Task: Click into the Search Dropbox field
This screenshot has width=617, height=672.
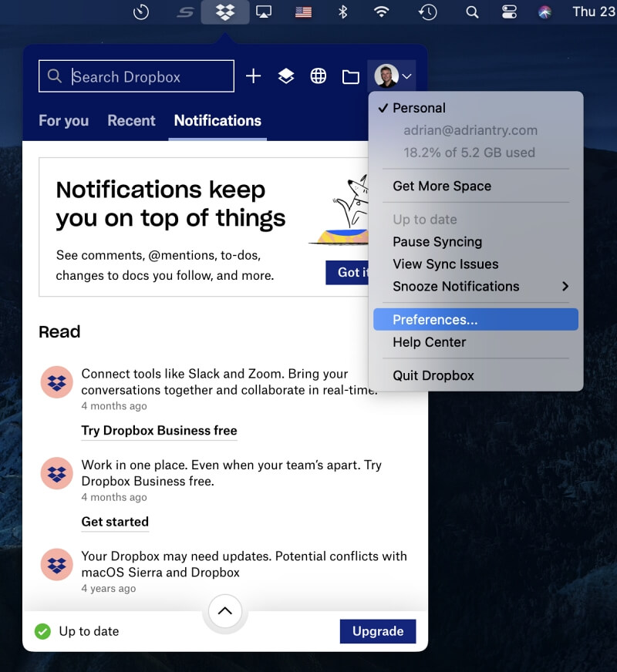Action: click(137, 76)
